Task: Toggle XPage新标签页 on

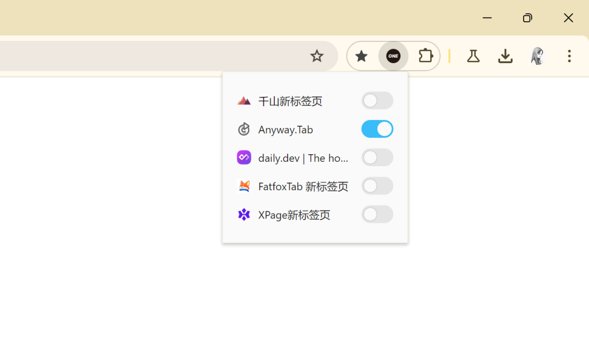Action: click(377, 214)
